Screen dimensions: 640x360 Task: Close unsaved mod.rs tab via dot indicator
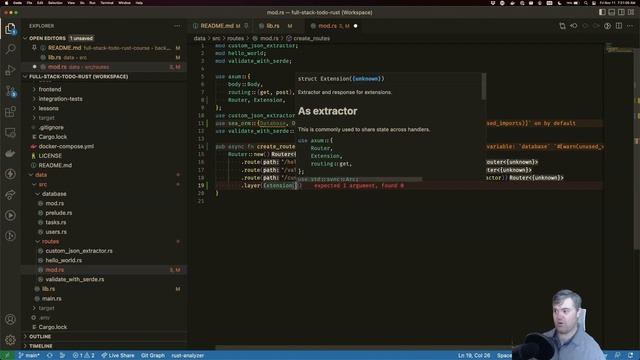(x=356, y=26)
